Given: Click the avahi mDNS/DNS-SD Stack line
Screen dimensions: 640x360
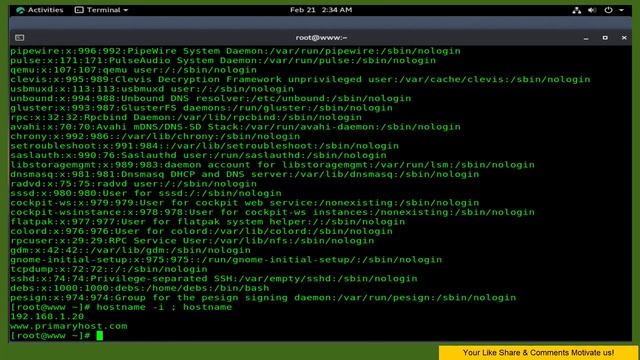Looking at the screenshot, I should click(235, 127).
